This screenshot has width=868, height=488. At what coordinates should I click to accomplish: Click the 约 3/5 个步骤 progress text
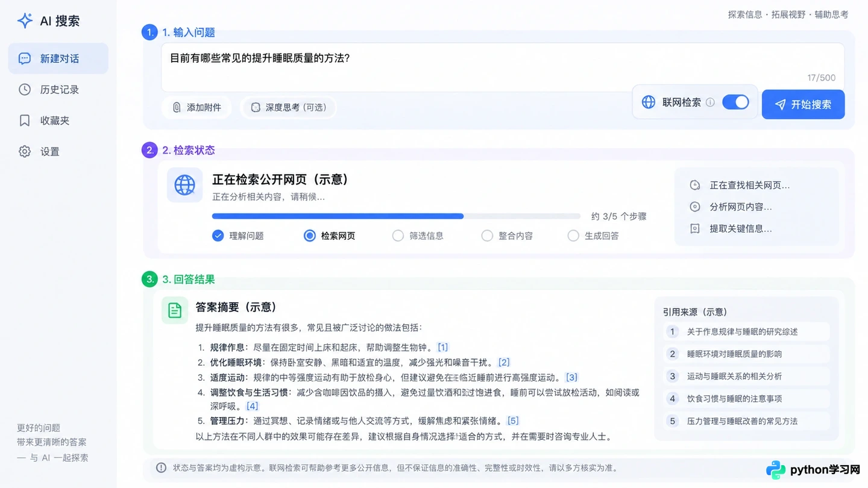(618, 216)
